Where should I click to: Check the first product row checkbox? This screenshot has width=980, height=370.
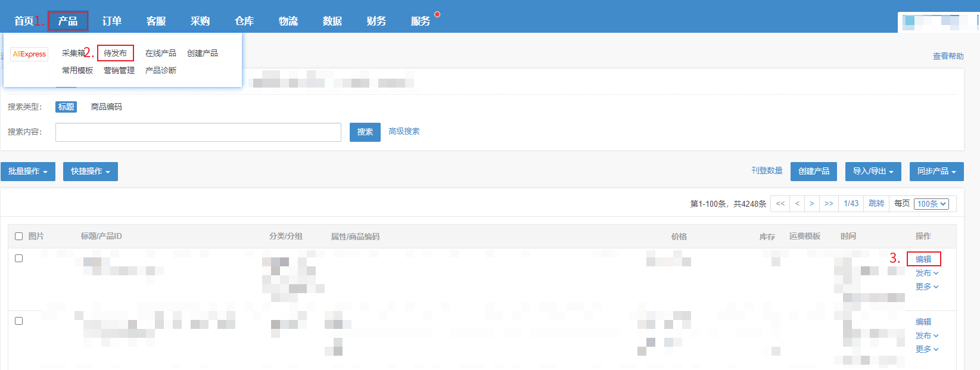click(x=18, y=259)
